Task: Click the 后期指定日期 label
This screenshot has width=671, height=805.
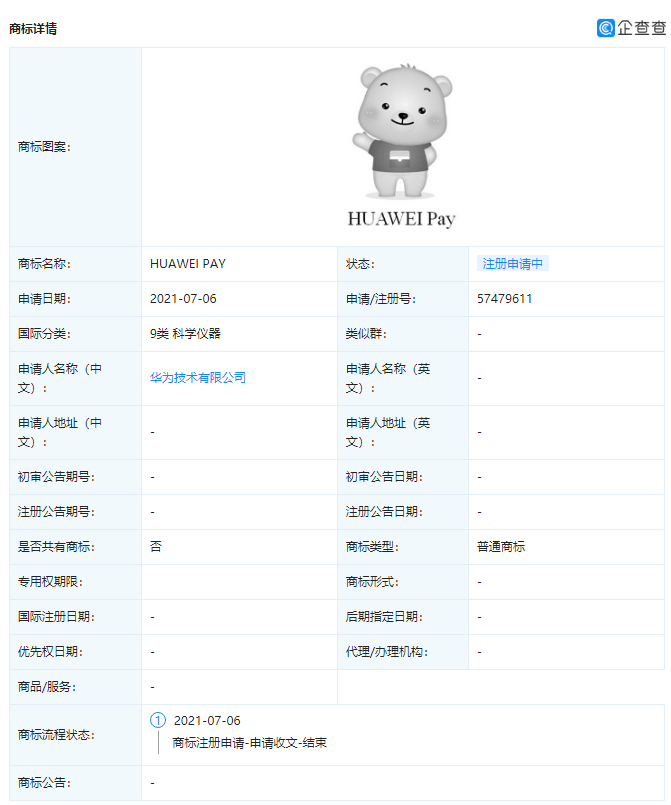Action: [x=384, y=617]
